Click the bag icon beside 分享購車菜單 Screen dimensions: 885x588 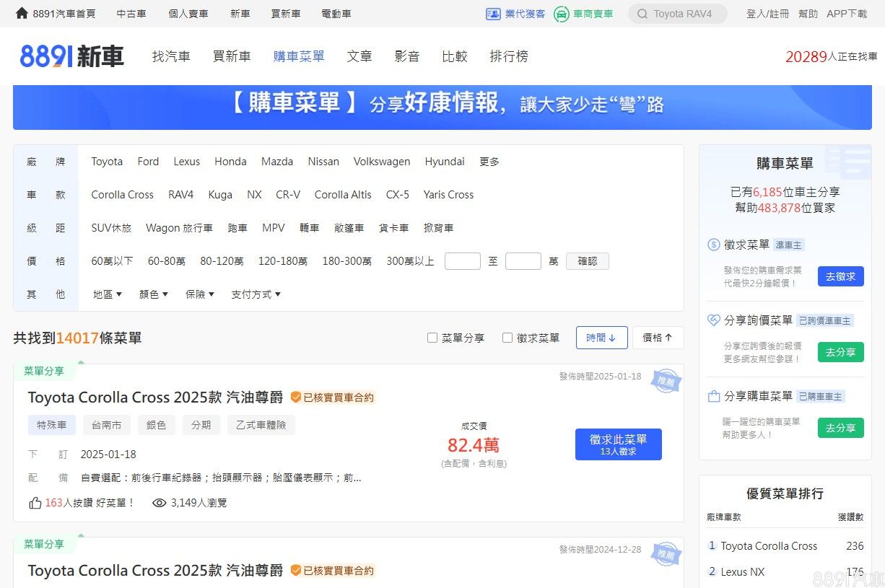point(714,396)
